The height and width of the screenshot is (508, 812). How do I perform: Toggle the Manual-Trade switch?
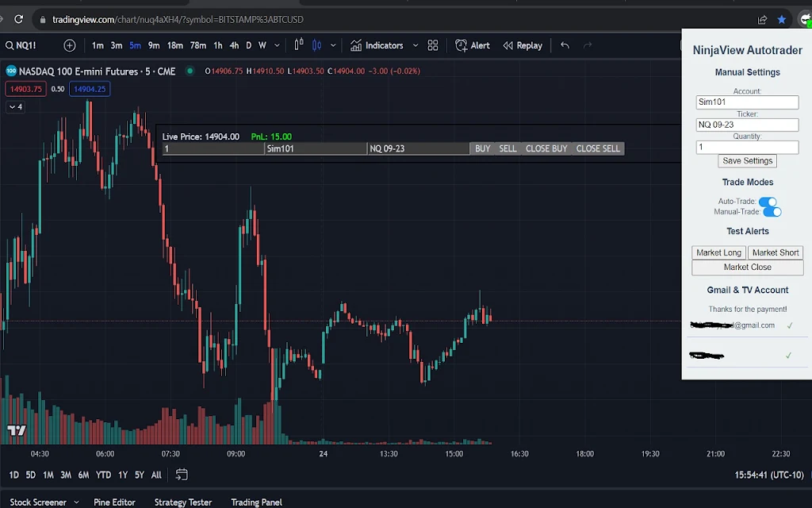[772, 212]
